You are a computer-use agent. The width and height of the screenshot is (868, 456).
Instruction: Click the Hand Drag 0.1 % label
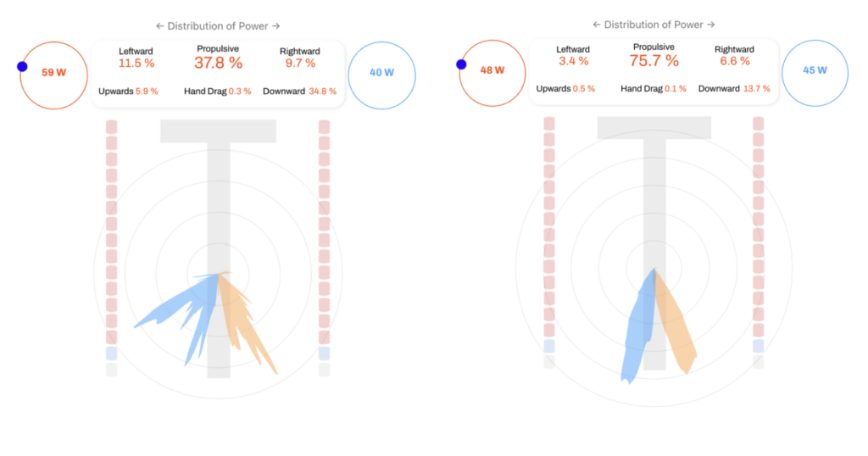point(654,89)
